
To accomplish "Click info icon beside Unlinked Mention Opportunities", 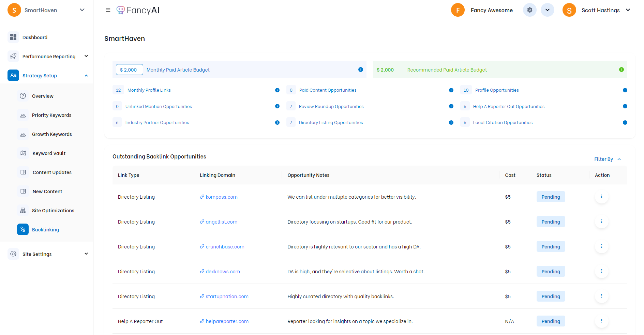I will 277,106.
